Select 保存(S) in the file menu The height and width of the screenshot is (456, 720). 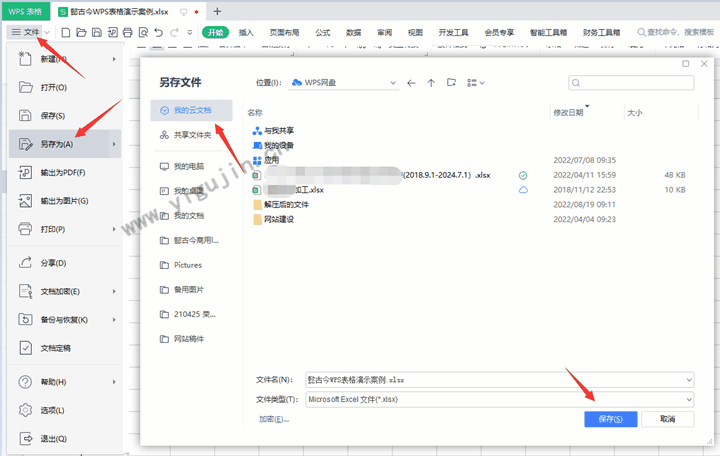tap(65, 116)
